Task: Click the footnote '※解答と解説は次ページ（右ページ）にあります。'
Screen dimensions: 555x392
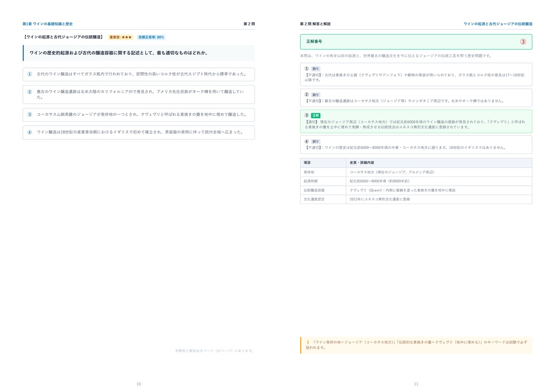Action: [x=215, y=351]
